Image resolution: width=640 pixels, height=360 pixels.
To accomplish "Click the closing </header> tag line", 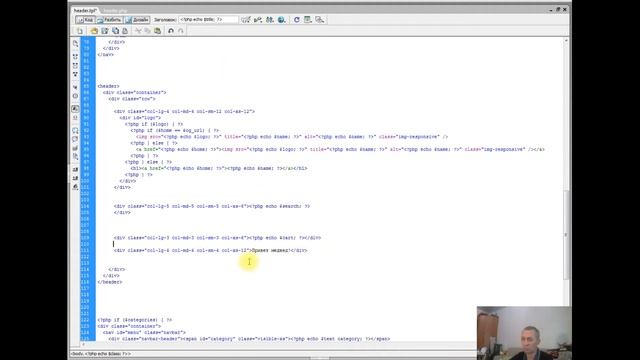I will click(x=110, y=282).
